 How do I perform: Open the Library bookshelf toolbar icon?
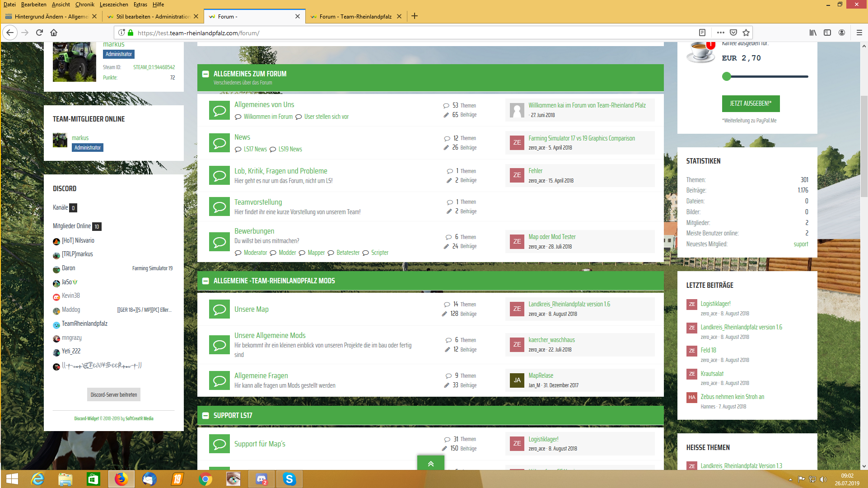click(813, 33)
